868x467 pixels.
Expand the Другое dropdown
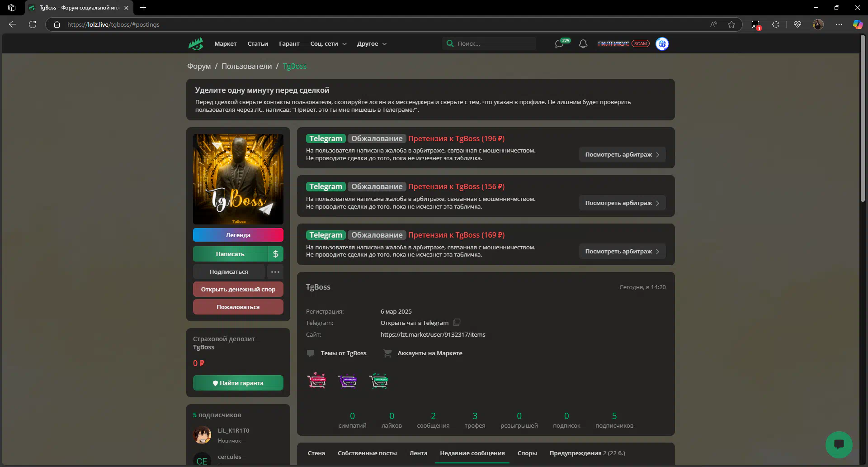pyautogui.click(x=372, y=44)
